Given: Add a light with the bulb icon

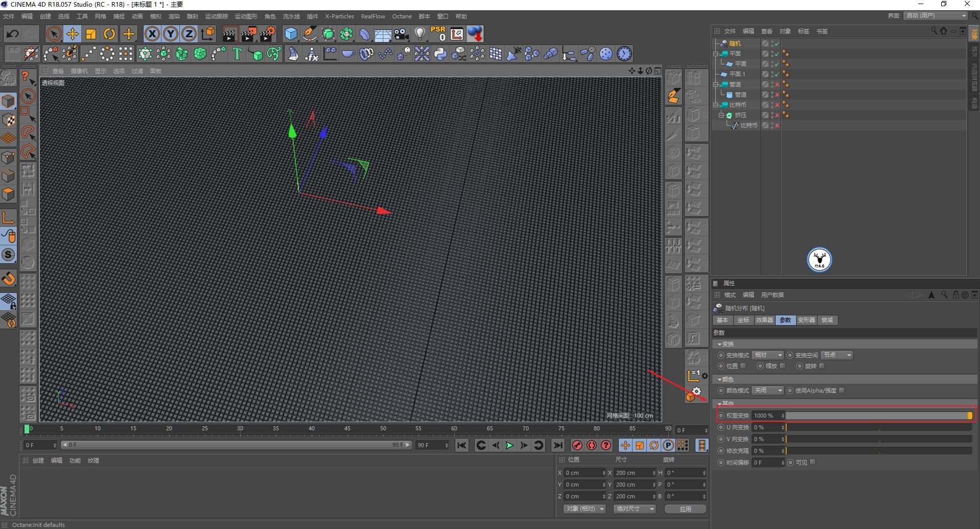Looking at the screenshot, I should [419, 34].
